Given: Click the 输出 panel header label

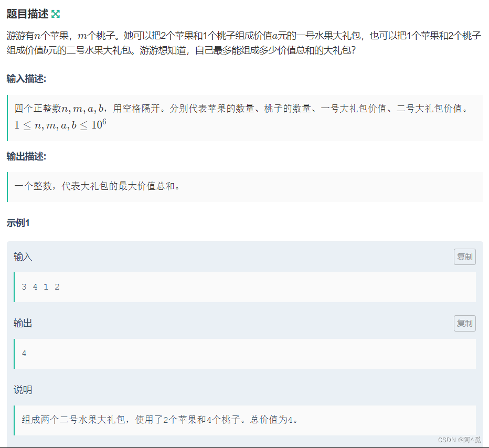Looking at the screenshot, I should click(23, 323).
